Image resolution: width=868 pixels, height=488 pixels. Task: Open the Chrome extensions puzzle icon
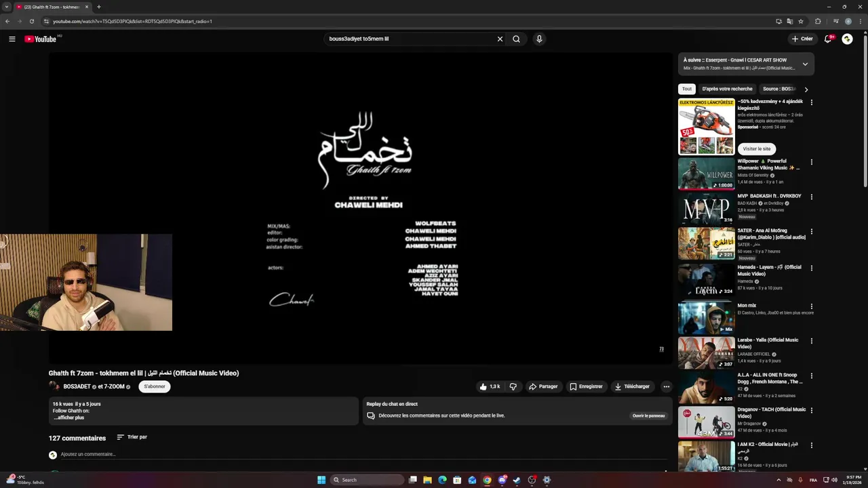tap(818, 21)
